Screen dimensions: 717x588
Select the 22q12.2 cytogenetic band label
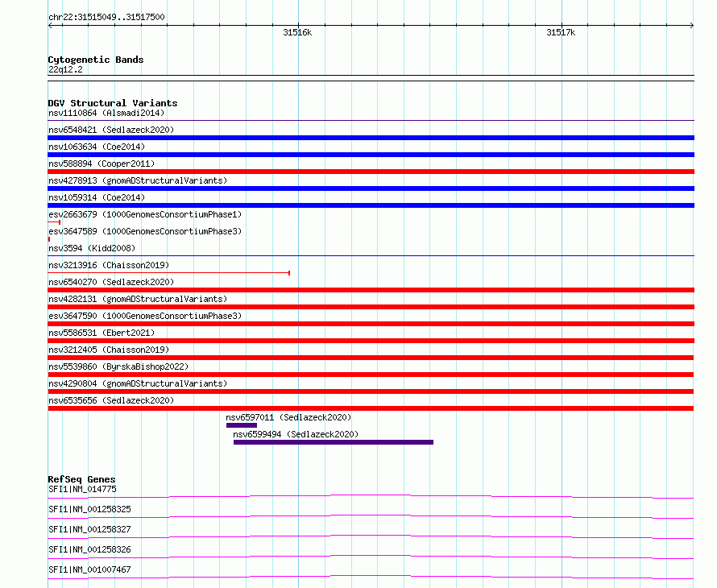tap(65, 69)
